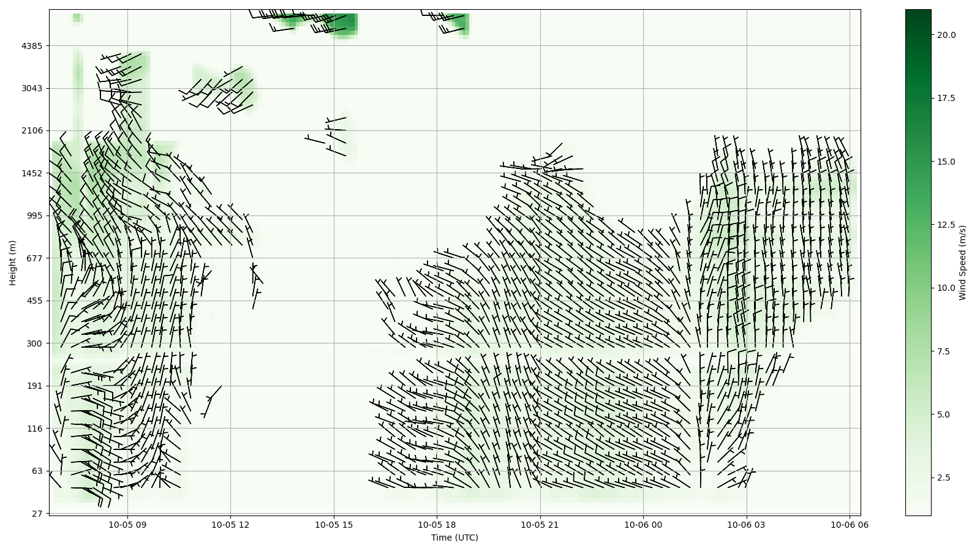This screenshot has width=980, height=551.
Task: Select the 10-05 21 time tick label
Action: (x=540, y=525)
